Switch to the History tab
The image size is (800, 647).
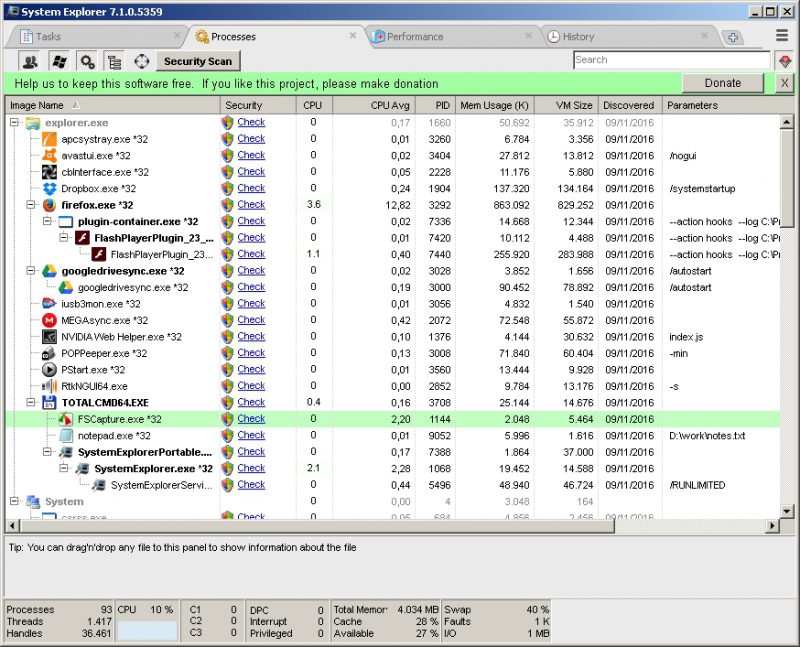pyautogui.click(x=628, y=37)
